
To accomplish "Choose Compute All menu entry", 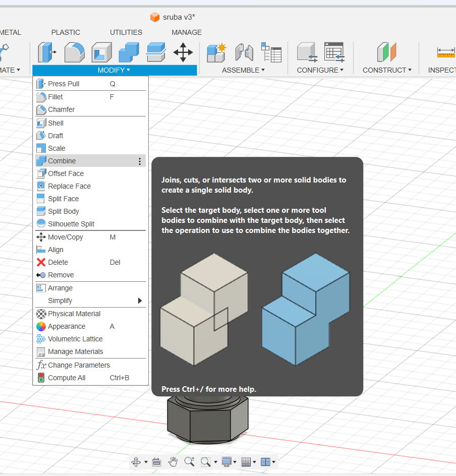I will 90,378.
